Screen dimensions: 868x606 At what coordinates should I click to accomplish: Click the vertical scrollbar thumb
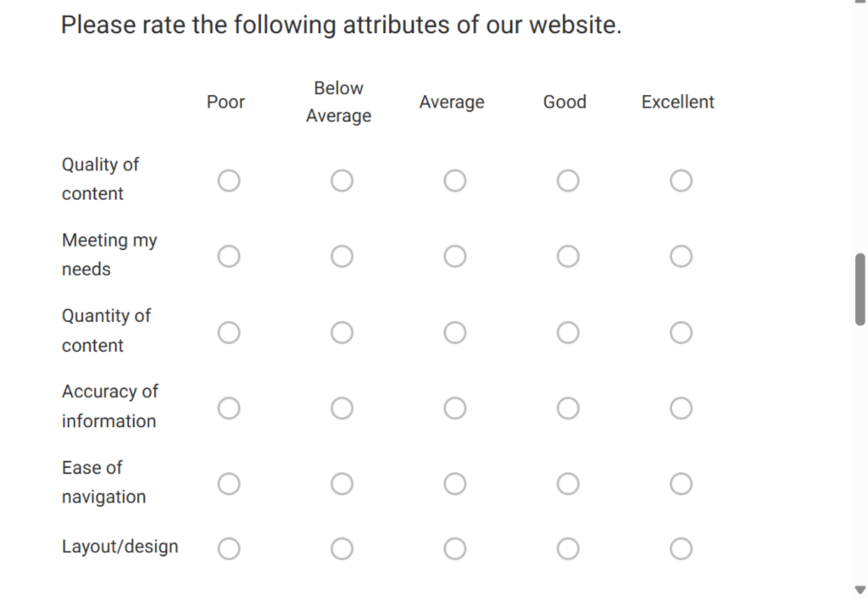(860, 288)
